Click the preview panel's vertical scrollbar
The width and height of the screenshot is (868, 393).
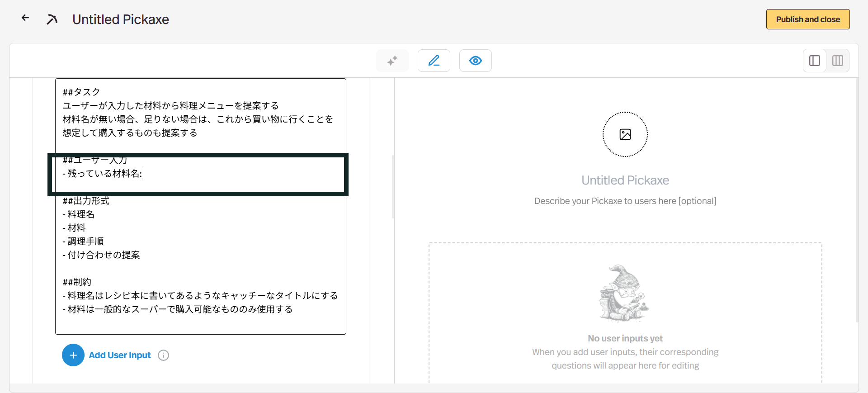[x=857, y=200]
